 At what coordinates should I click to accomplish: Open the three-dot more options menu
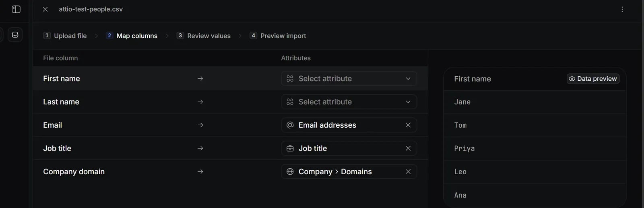622,9
